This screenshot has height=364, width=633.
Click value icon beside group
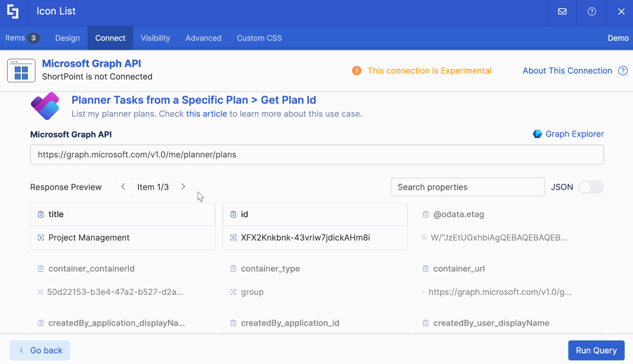click(233, 292)
